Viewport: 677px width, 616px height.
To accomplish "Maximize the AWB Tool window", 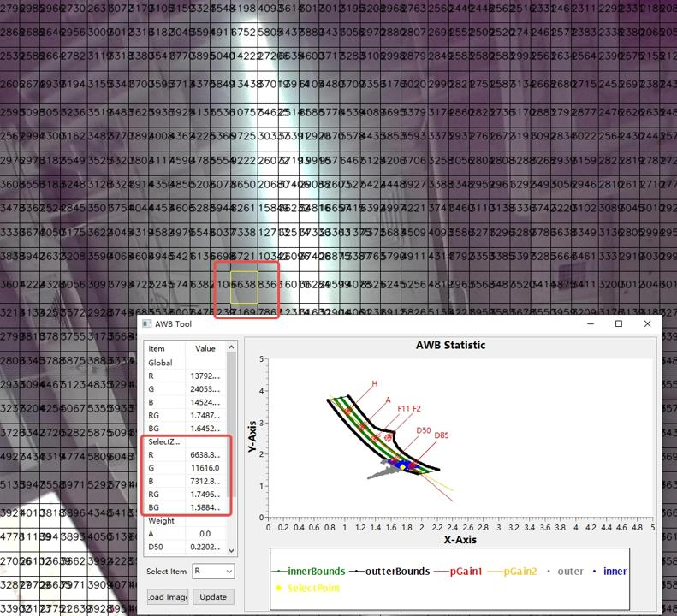I will 619,323.
